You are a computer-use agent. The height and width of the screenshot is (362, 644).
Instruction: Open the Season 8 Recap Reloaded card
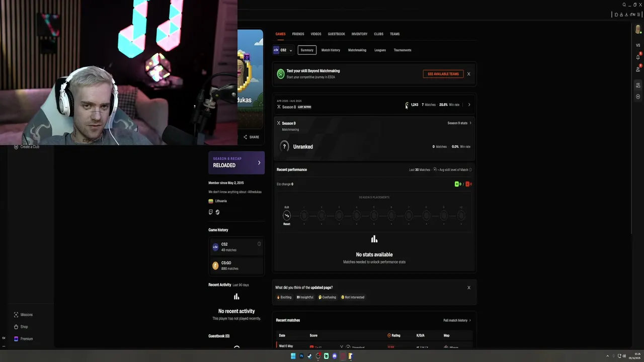coord(236,162)
